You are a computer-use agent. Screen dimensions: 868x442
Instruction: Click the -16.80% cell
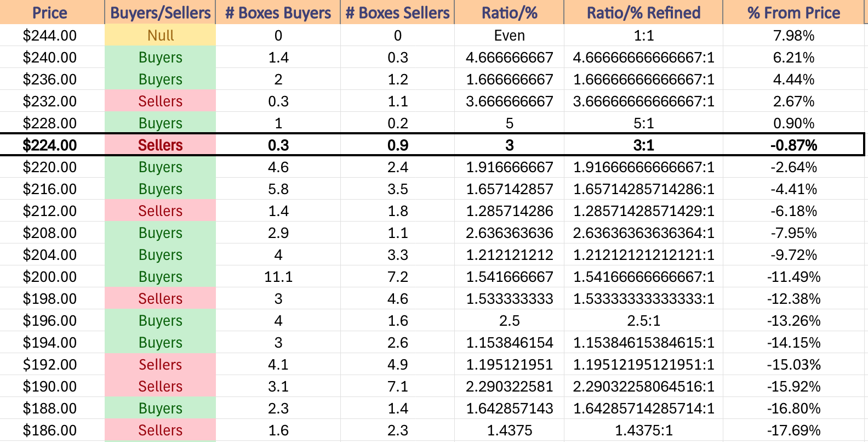pyautogui.click(x=793, y=409)
